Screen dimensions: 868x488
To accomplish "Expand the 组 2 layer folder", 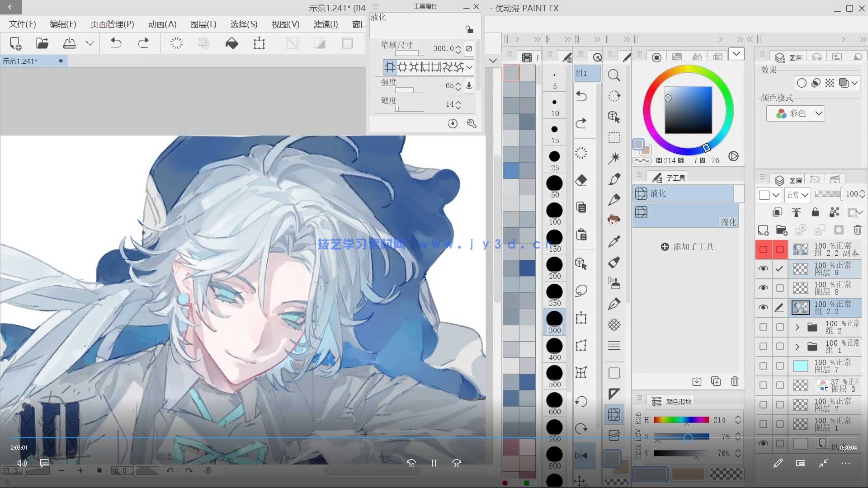I will [x=797, y=327].
